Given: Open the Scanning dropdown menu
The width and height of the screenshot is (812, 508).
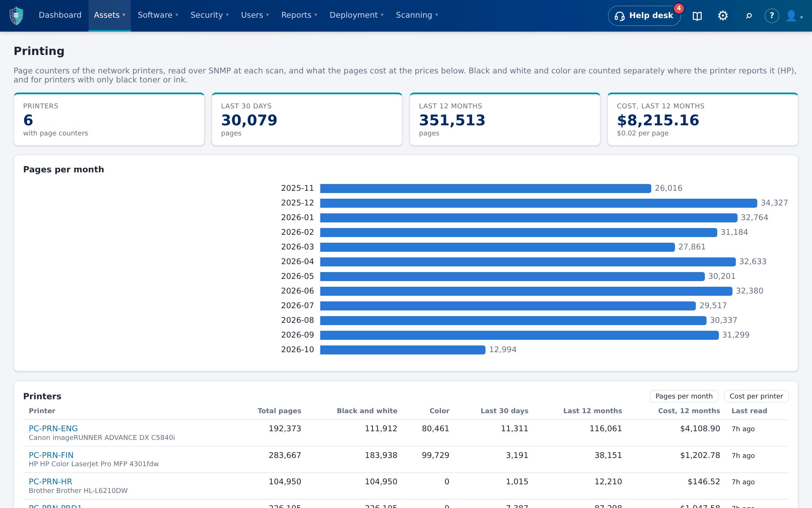Looking at the screenshot, I should [417, 15].
